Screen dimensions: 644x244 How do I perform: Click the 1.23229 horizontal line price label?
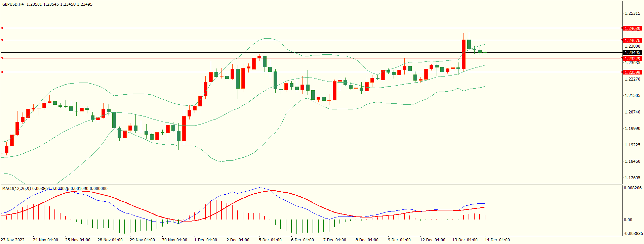click(632, 58)
